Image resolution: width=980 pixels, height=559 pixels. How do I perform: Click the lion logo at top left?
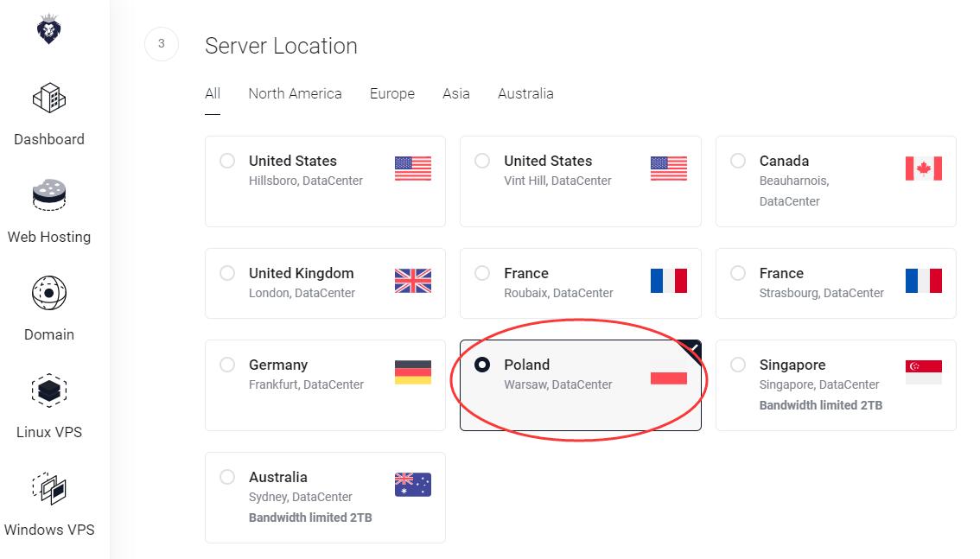click(48, 29)
